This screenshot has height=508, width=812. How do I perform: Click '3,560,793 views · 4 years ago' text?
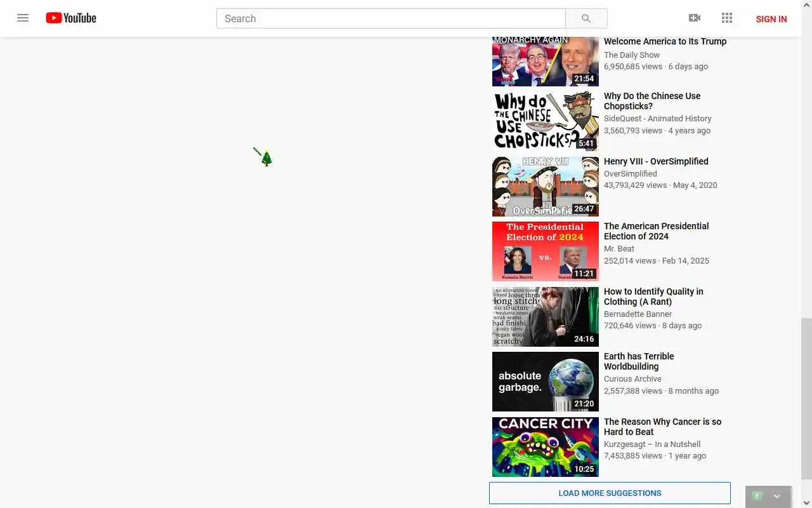click(x=657, y=130)
